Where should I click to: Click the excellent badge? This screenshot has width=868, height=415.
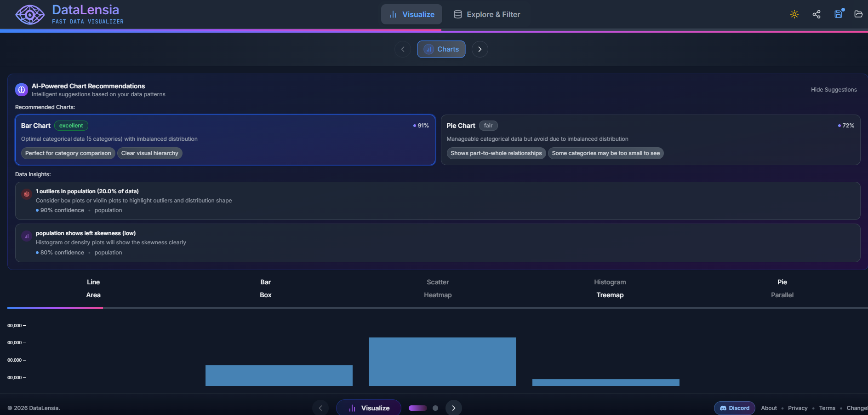71,126
